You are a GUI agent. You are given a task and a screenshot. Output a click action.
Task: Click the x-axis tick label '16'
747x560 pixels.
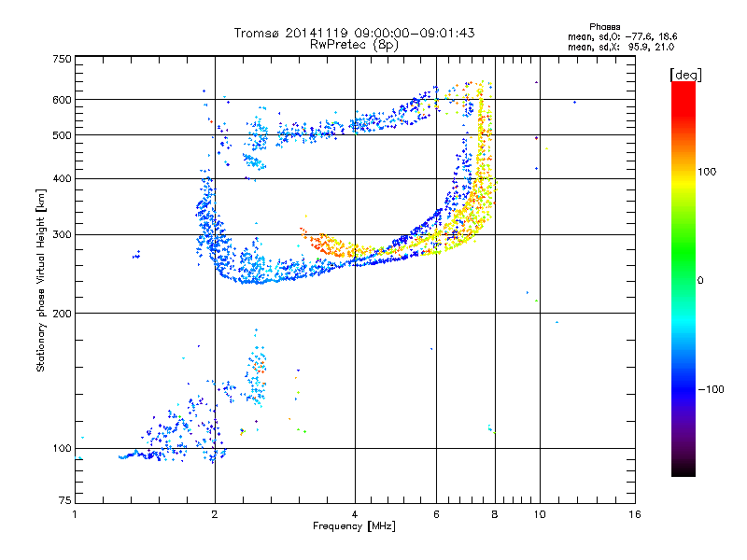click(635, 514)
